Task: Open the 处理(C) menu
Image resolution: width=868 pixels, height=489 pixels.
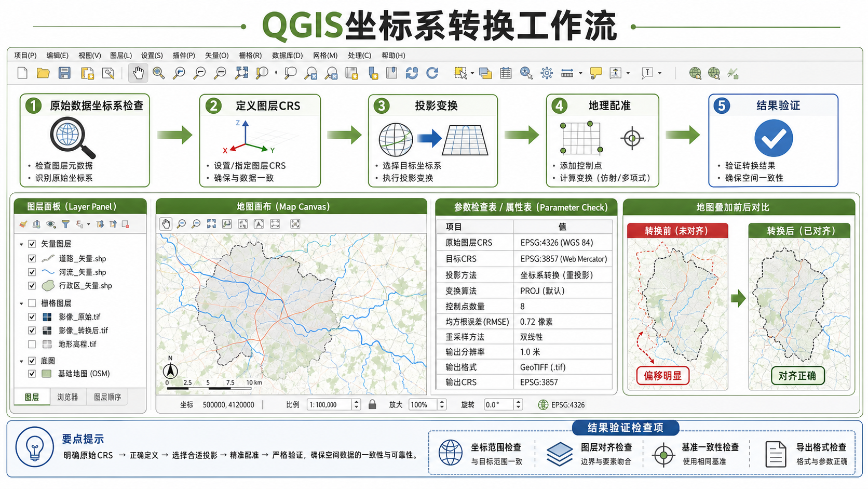Action: (359, 55)
